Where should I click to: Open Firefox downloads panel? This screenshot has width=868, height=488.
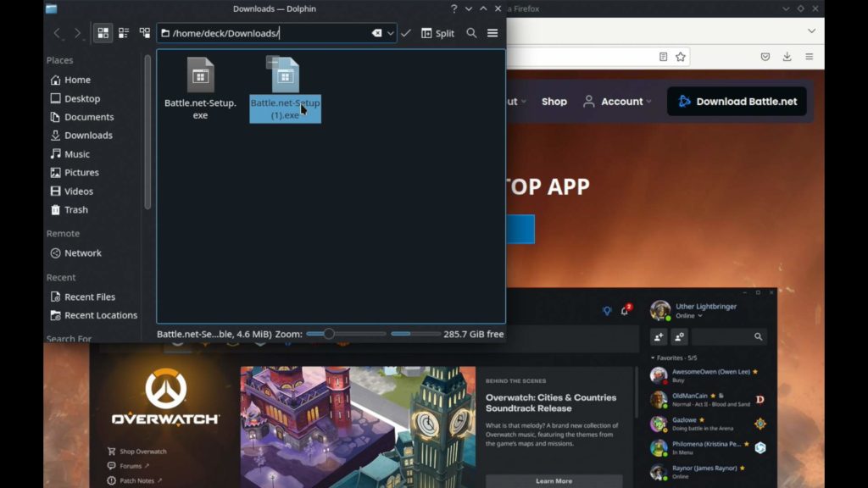pyautogui.click(x=787, y=57)
